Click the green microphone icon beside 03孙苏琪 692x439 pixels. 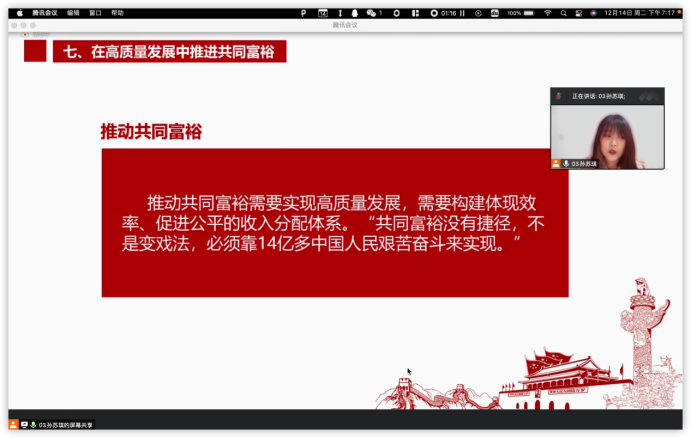click(566, 163)
